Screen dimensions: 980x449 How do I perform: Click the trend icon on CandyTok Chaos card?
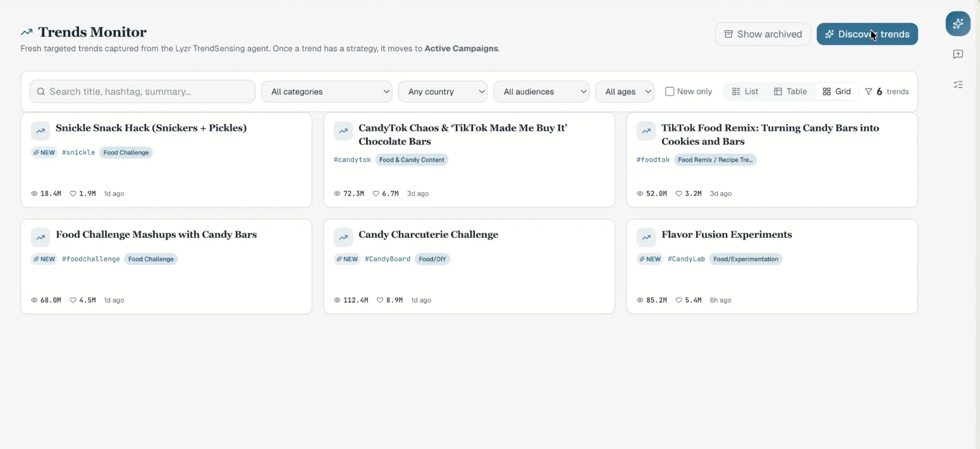click(x=343, y=131)
